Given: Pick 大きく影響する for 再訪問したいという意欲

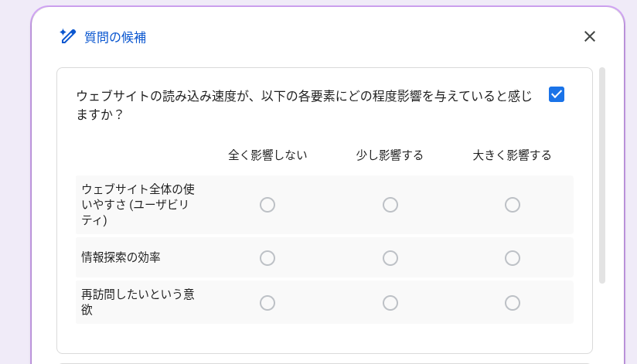Looking at the screenshot, I should point(513,303).
